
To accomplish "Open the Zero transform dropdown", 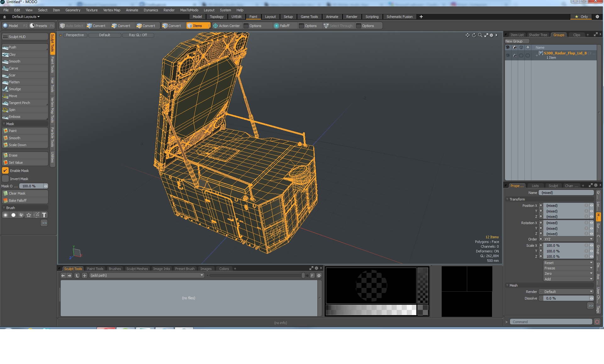I will pos(568,273).
